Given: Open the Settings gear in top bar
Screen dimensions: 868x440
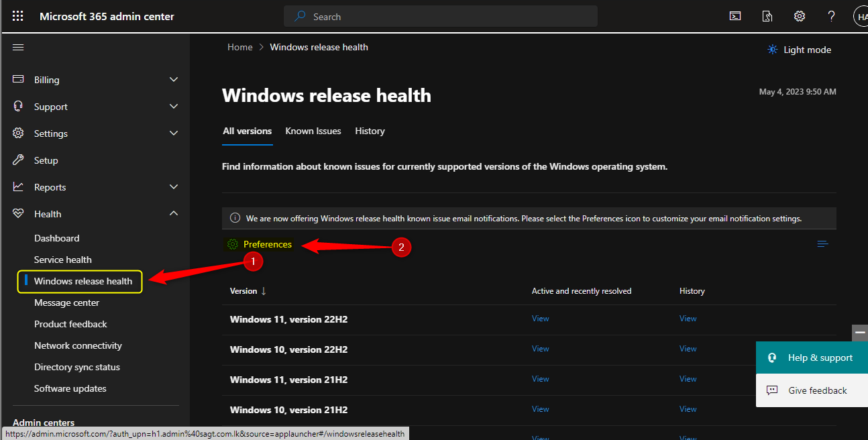Looking at the screenshot, I should [x=800, y=16].
